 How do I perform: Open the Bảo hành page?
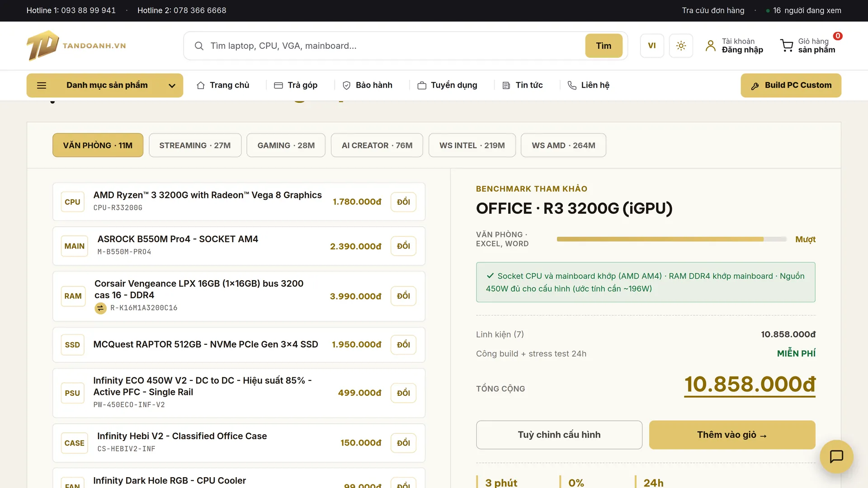tap(367, 85)
